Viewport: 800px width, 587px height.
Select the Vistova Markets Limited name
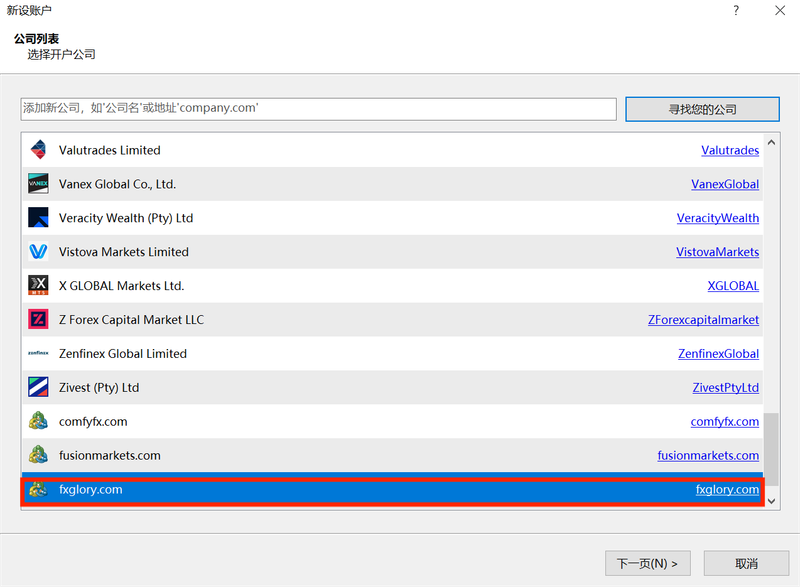pos(123,252)
